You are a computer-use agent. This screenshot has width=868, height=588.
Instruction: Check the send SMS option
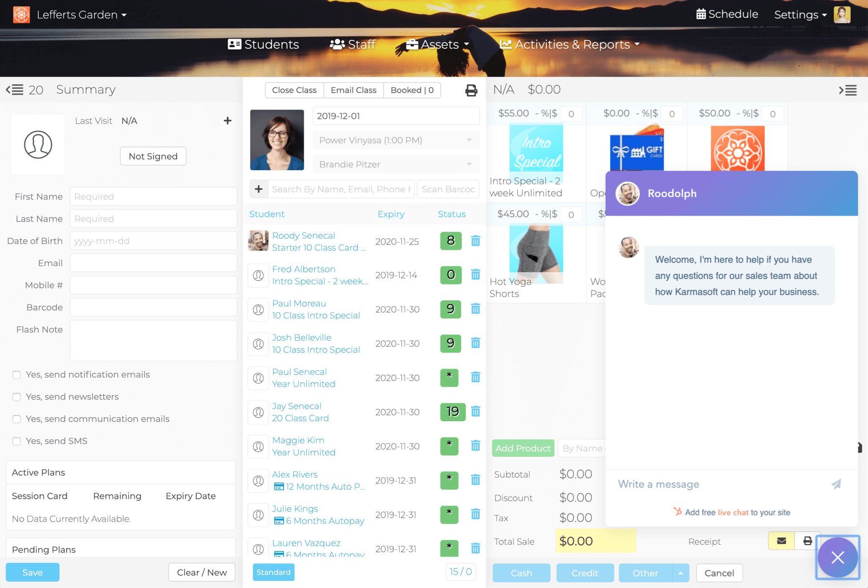point(16,441)
